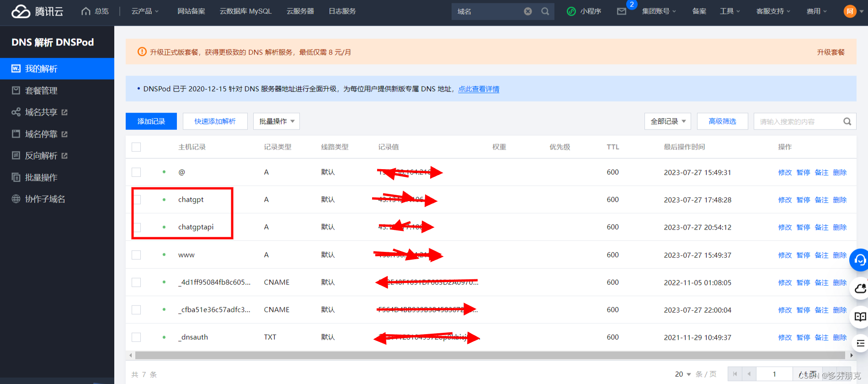This screenshot has height=384, width=868.
Task: Click the 套餐管理 sidebar icon
Action: pos(16,90)
